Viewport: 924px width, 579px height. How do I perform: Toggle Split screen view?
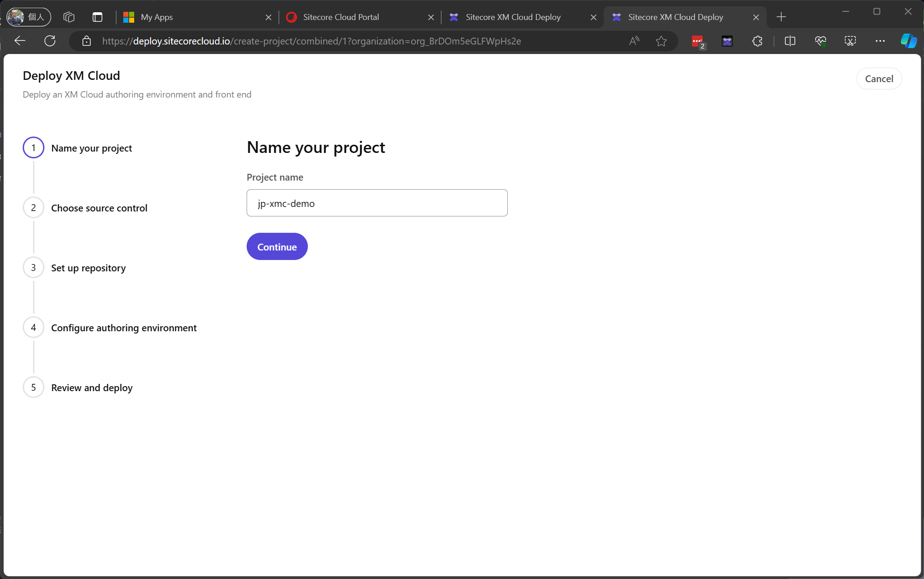pyautogui.click(x=790, y=41)
